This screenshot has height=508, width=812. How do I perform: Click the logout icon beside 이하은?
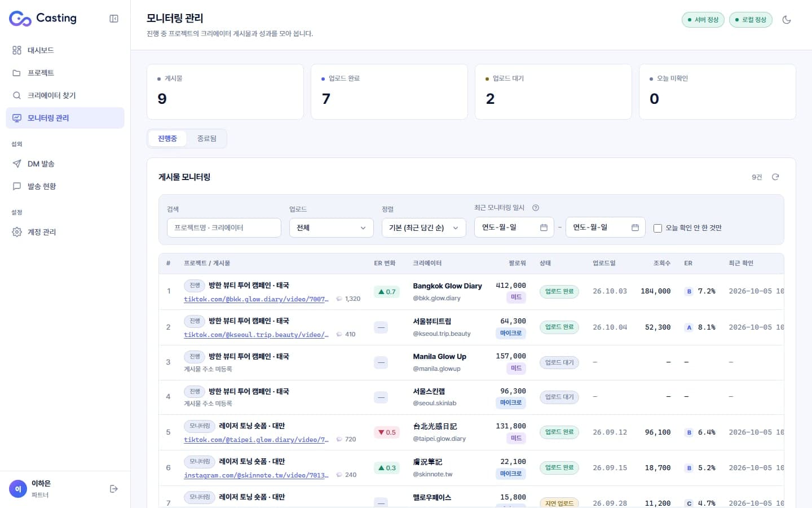click(x=114, y=489)
